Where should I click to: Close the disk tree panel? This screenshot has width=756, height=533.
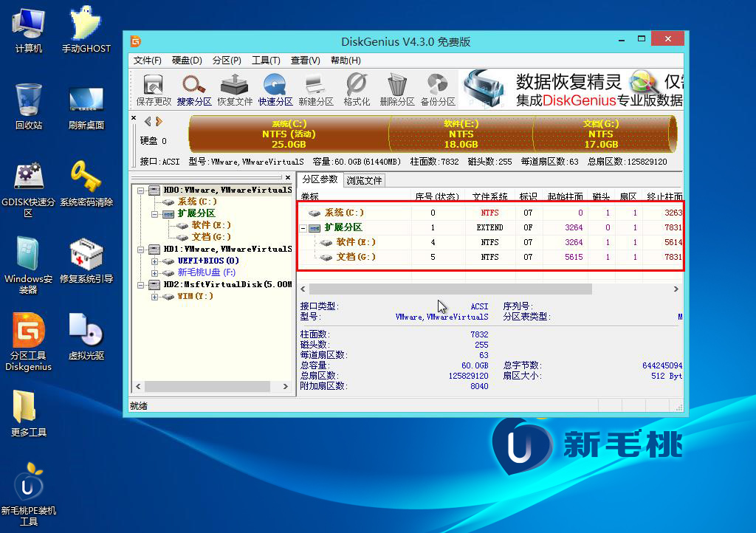288,177
